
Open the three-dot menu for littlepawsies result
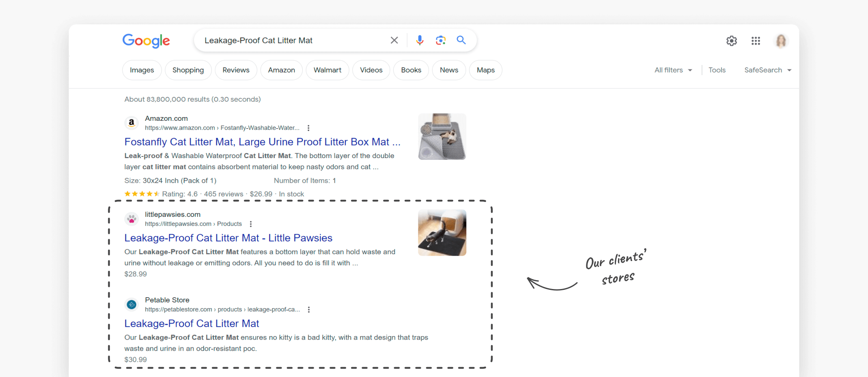pyautogui.click(x=251, y=224)
